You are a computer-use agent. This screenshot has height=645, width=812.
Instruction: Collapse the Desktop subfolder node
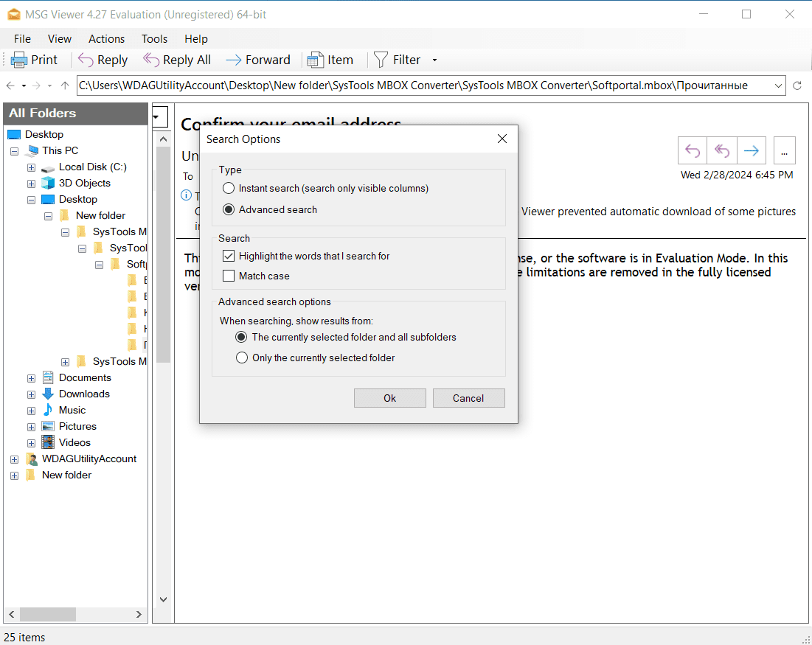pos(31,200)
